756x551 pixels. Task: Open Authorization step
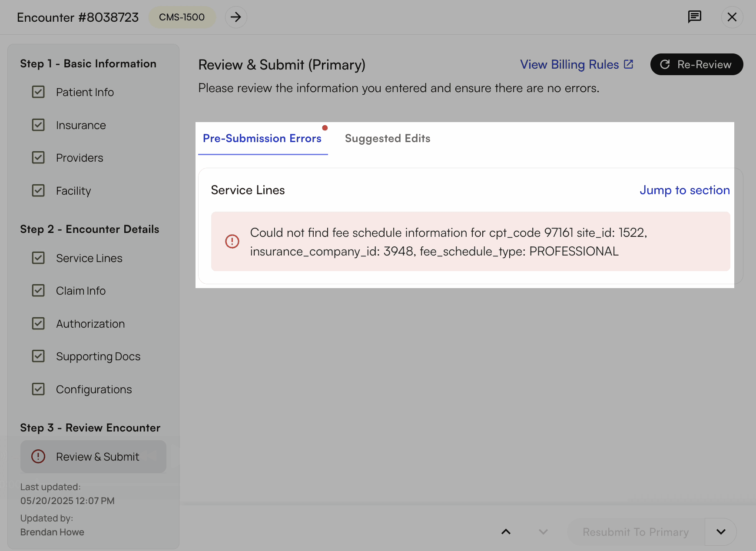pos(90,324)
